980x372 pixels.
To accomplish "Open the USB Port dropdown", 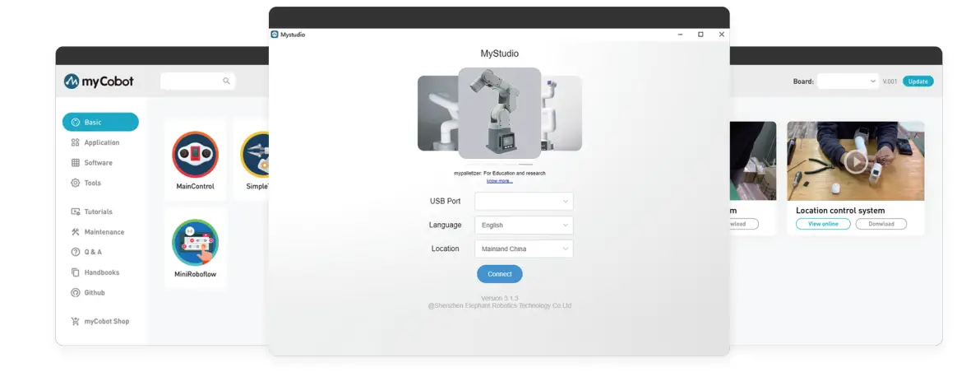I will [524, 202].
